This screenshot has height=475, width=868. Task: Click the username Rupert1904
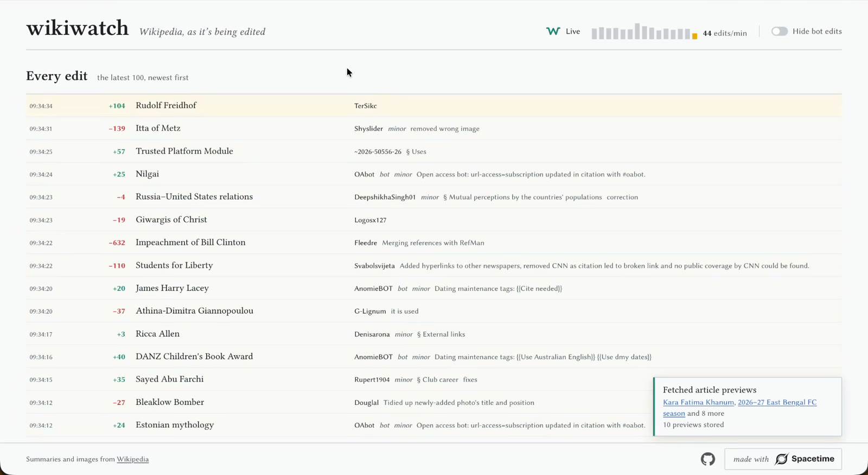pyautogui.click(x=372, y=379)
